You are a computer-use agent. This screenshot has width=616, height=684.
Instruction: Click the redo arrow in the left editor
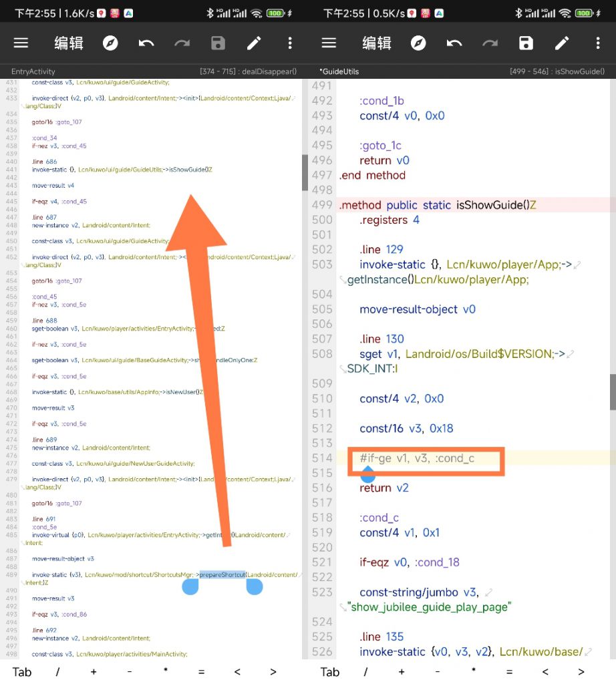click(x=182, y=43)
